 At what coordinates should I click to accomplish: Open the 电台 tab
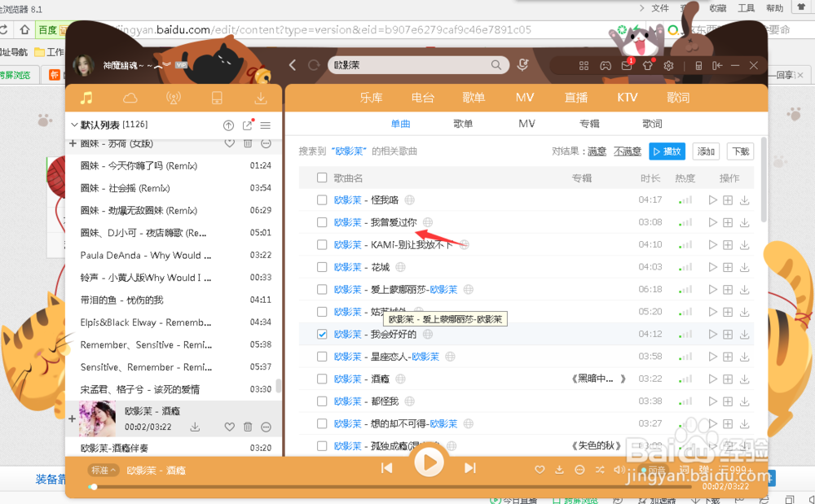(422, 98)
